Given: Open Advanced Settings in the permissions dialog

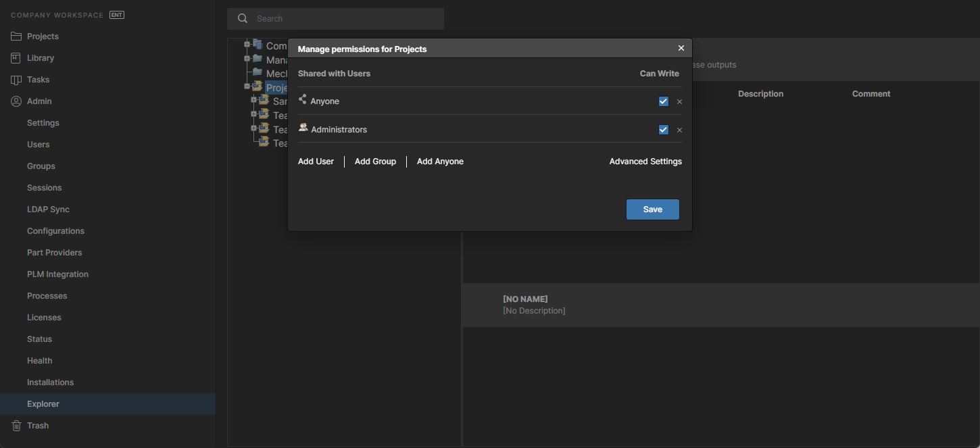Looking at the screenshot, I should [645, 161].
